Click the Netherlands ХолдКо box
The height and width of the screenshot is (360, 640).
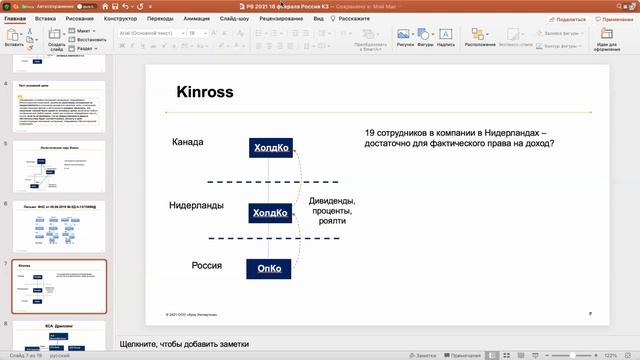pyautogui.click(x=270, y=213)
